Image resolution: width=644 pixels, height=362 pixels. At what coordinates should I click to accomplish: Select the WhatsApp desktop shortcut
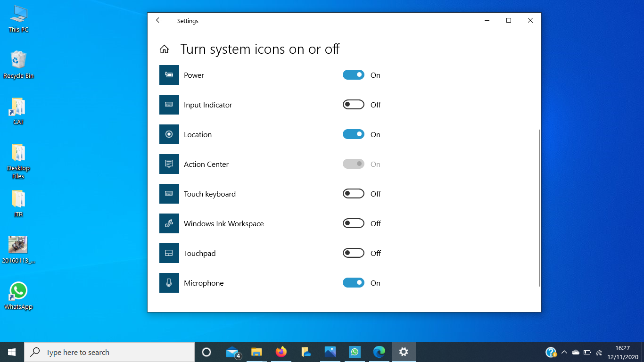(x=18, y=296)
